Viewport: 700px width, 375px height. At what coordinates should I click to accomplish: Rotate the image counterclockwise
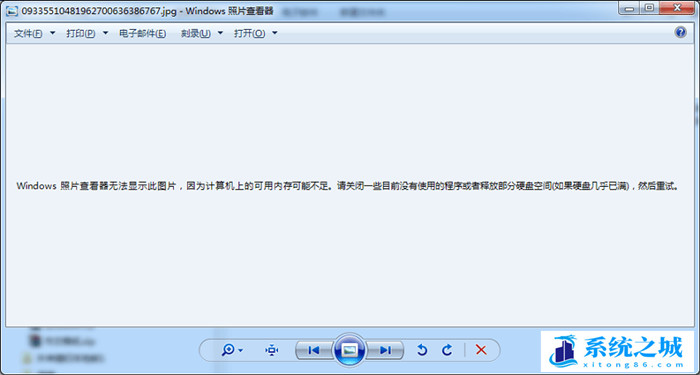422,350
